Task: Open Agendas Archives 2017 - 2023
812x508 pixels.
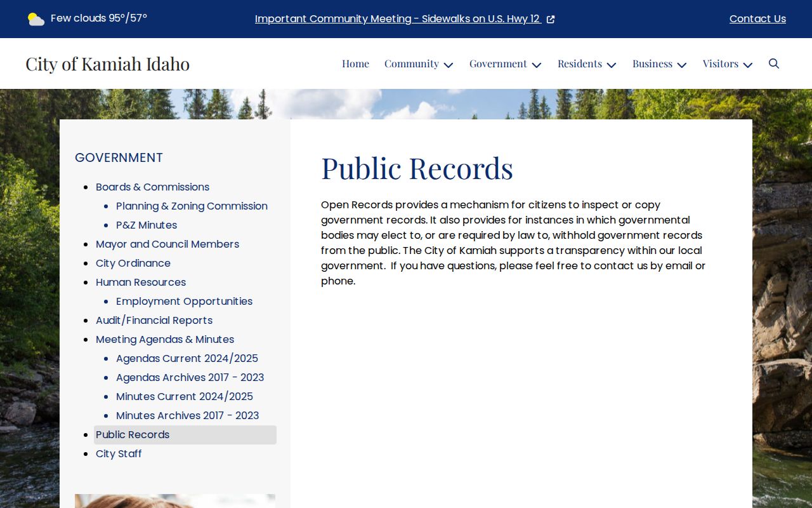Action: [x=190, y=377]
